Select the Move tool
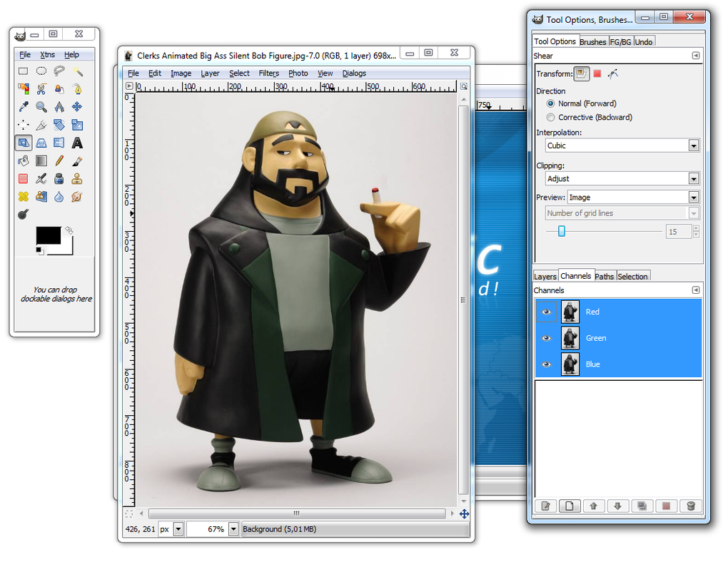 coord(76,107)
